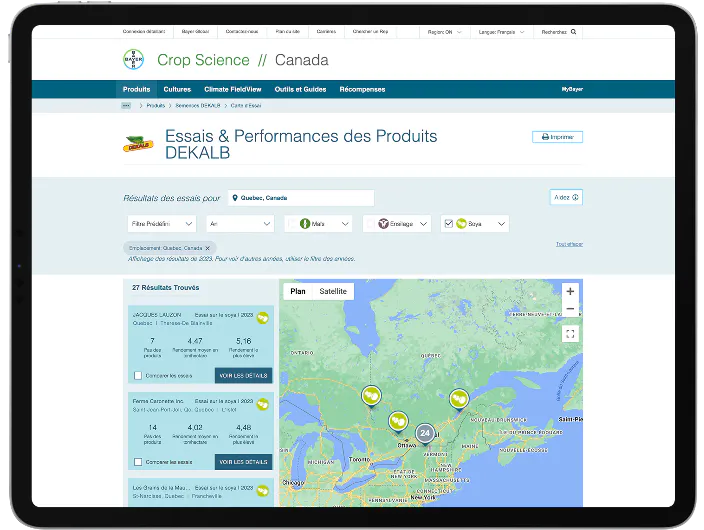Click the Imprimer button
The height and width of the screenshot is (530, 704).
coord(557,137)
